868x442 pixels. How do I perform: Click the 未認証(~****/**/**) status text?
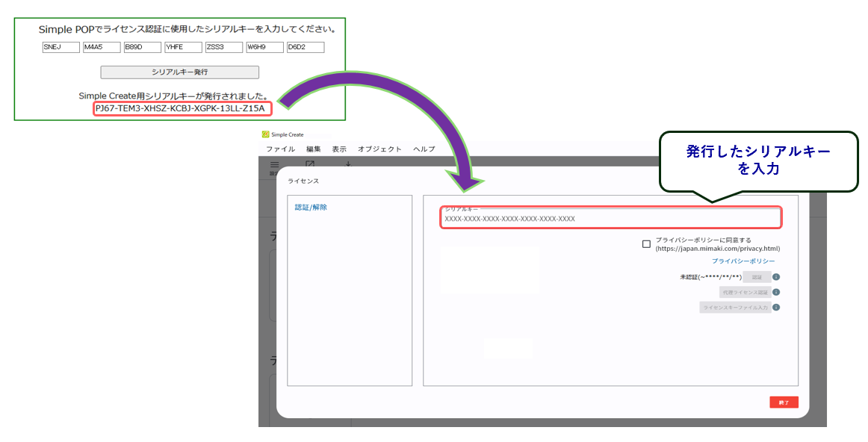711,277
